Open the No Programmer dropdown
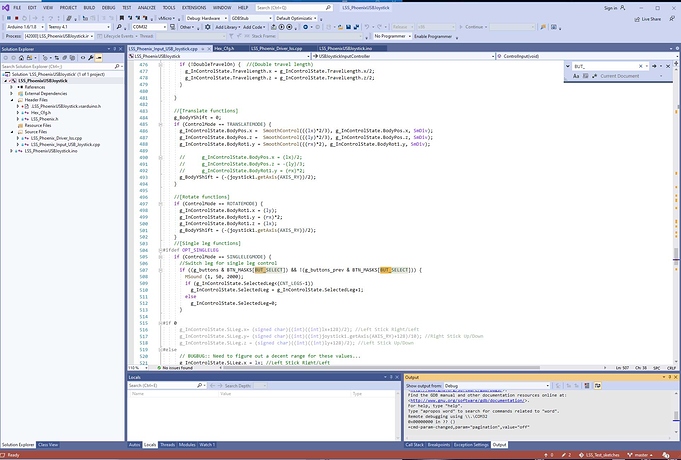This screenshot has width=681, height=460. click(392, 36)
